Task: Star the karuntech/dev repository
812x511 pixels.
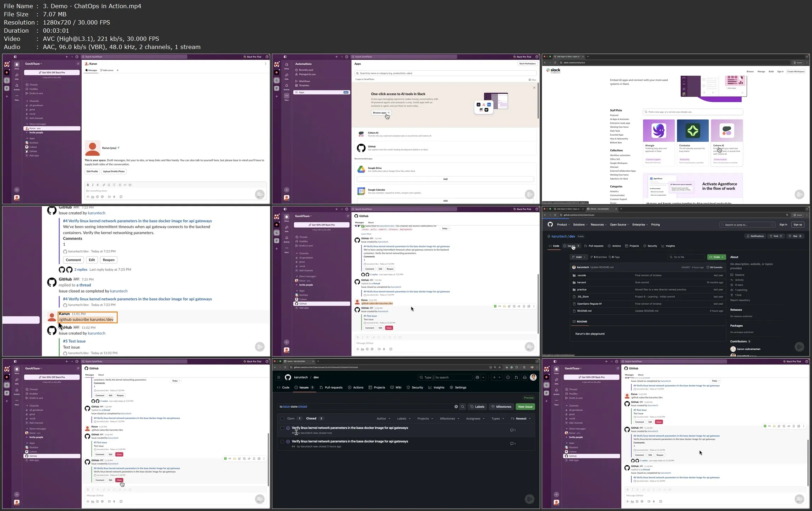Action: pyautogui.click(x=795, y=236)
